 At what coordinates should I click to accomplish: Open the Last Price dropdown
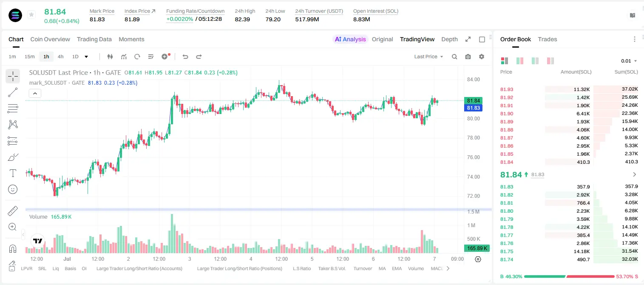(429, 57)
